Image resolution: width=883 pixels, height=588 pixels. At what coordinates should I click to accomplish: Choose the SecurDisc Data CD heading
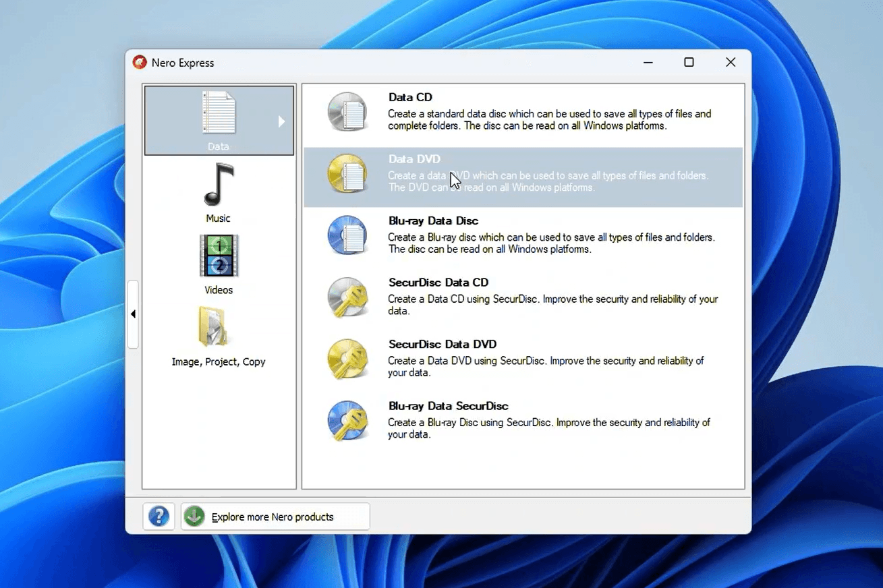click(438, 283)
